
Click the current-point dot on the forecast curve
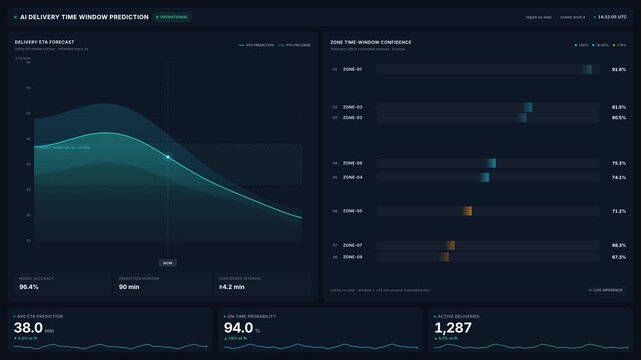(168, 157)
